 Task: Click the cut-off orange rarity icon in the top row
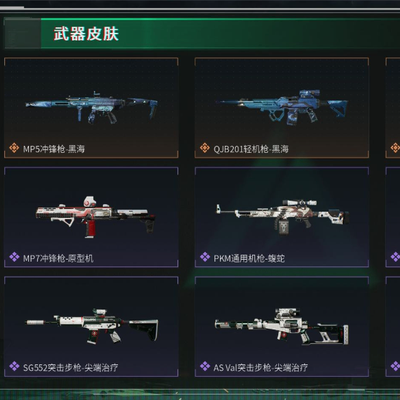[395, 148]
